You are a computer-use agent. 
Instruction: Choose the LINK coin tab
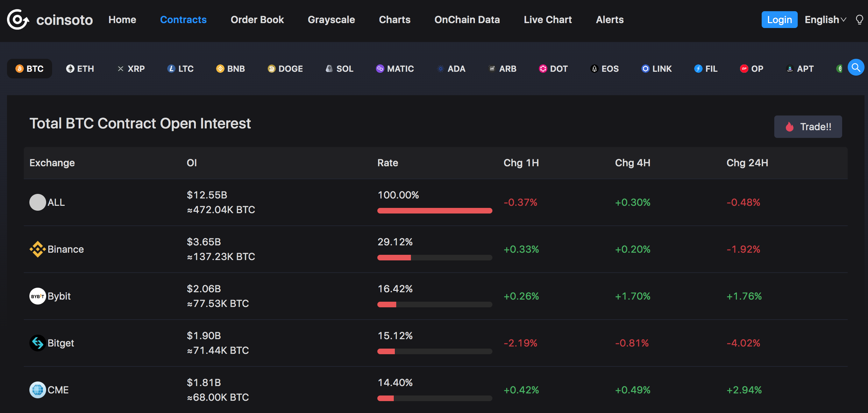pyautogui.click(x=656, y=69)
